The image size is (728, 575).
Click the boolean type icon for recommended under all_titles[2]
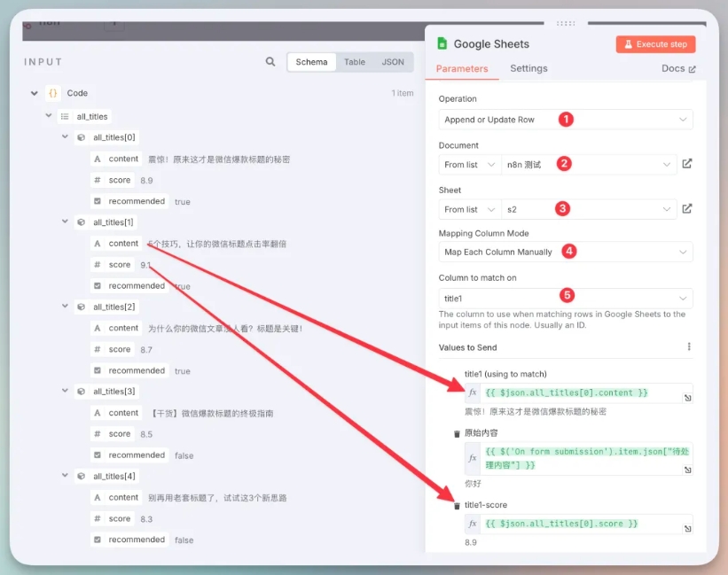[x=97, y=370]
